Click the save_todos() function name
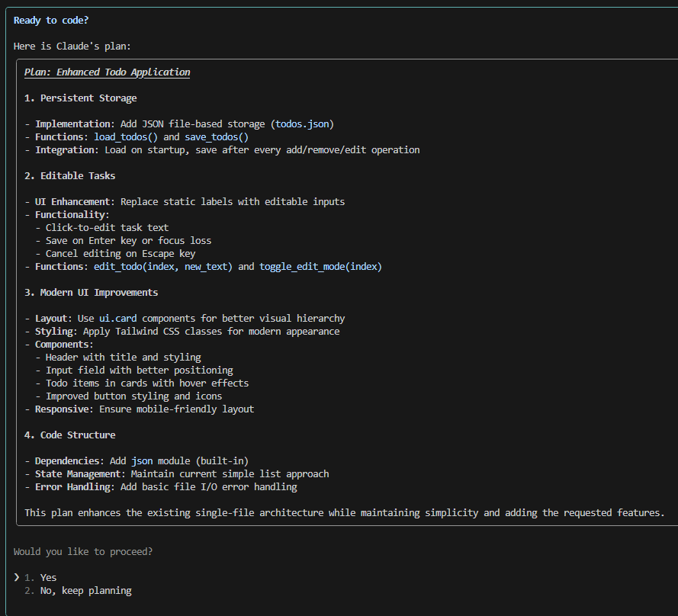 [217, 137]
